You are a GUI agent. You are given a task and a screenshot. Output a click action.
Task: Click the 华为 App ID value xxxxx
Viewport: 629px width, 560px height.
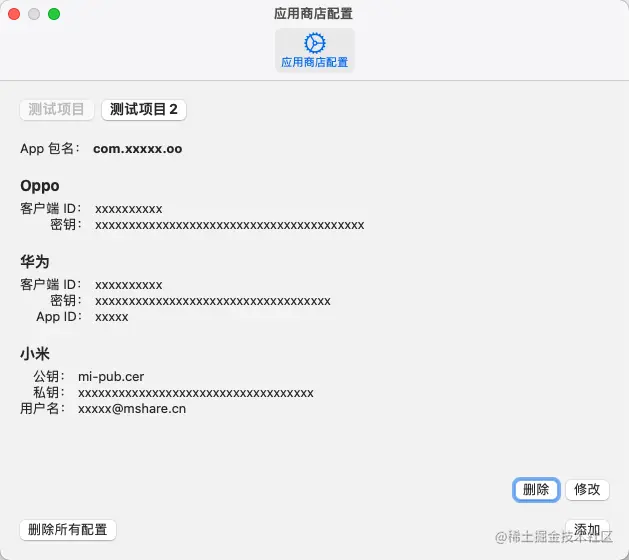pos(112,317)
